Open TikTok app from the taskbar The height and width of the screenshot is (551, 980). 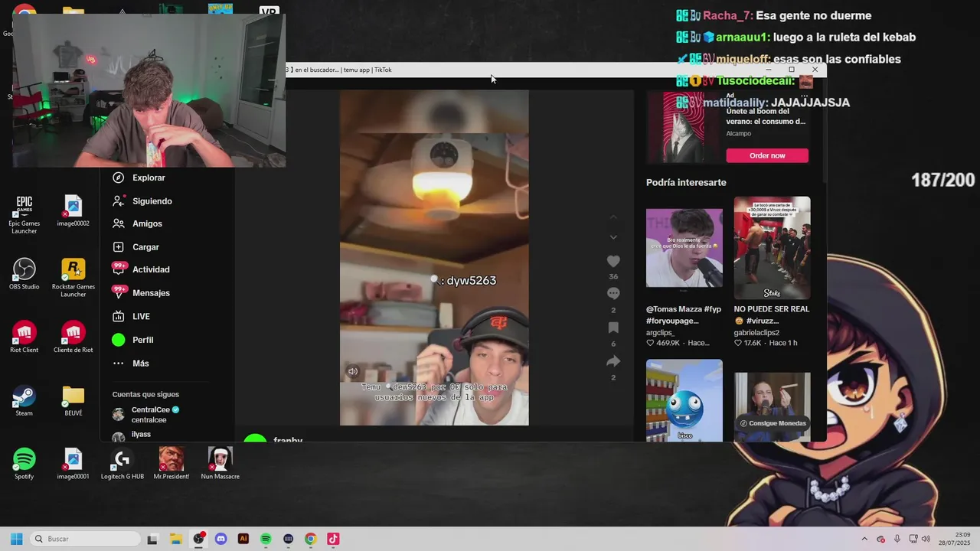pos(333,539)
